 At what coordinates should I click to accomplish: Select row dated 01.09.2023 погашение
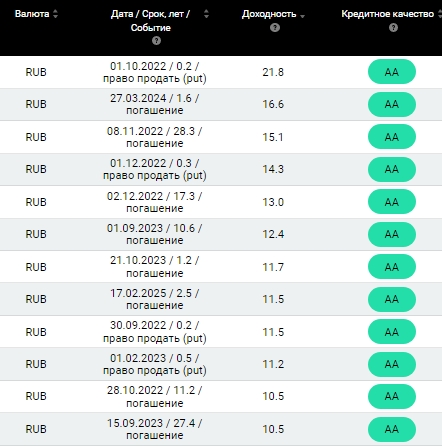click(221, 234)
